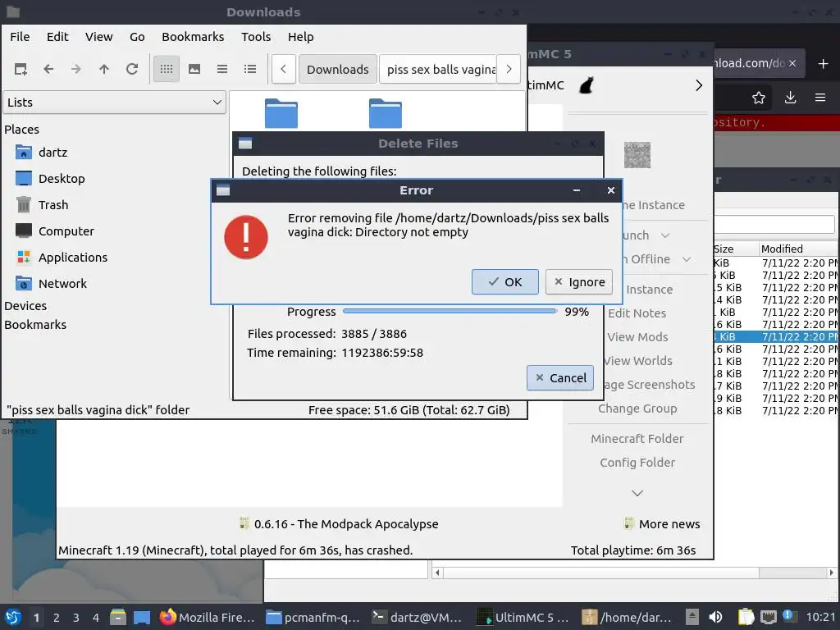
Task: Click View Worlds in UltimMC
Action: (x=637, y=361)
